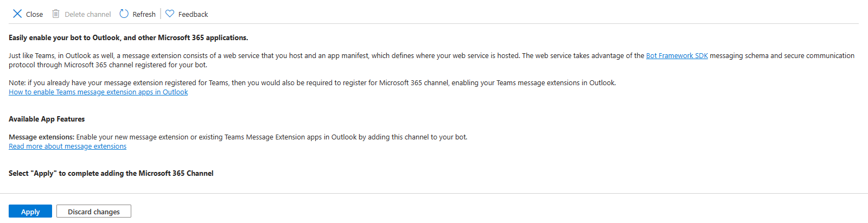This screenshot has width=868, height=223.
Task: Follow Read more about message extensions link
Action: pyautogui.click(x=67, y=146)
